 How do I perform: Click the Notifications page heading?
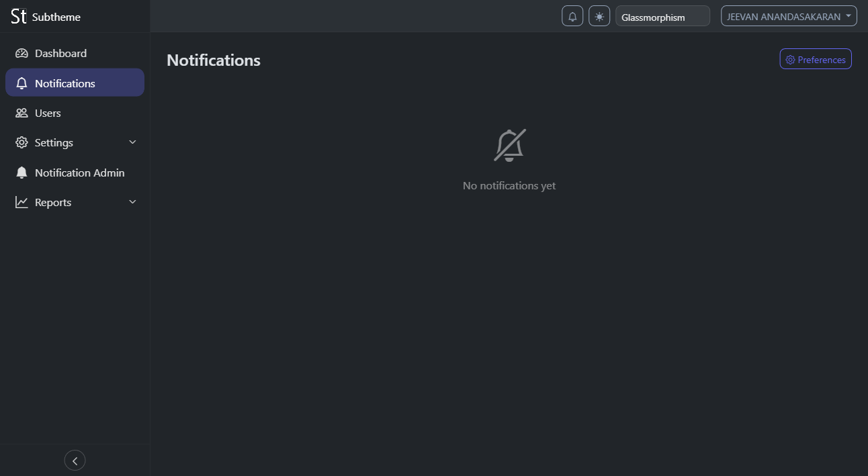(x=214, y=60)
